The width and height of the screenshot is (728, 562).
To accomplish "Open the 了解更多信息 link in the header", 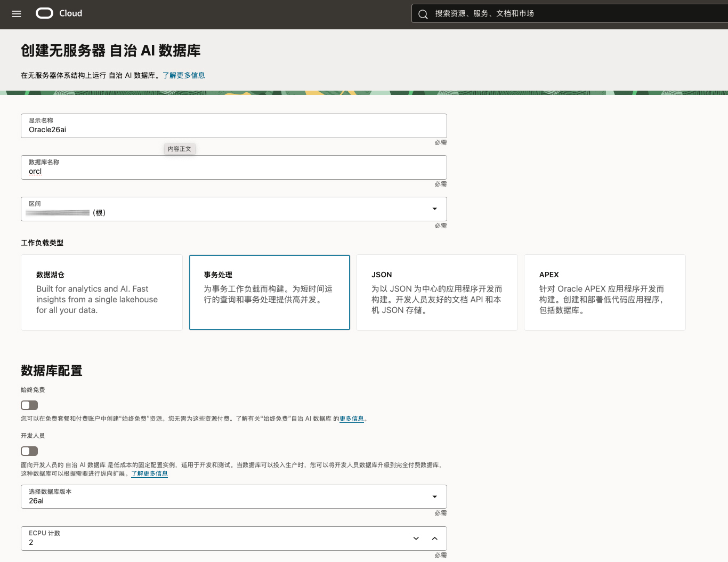I will tap(183, 75).
